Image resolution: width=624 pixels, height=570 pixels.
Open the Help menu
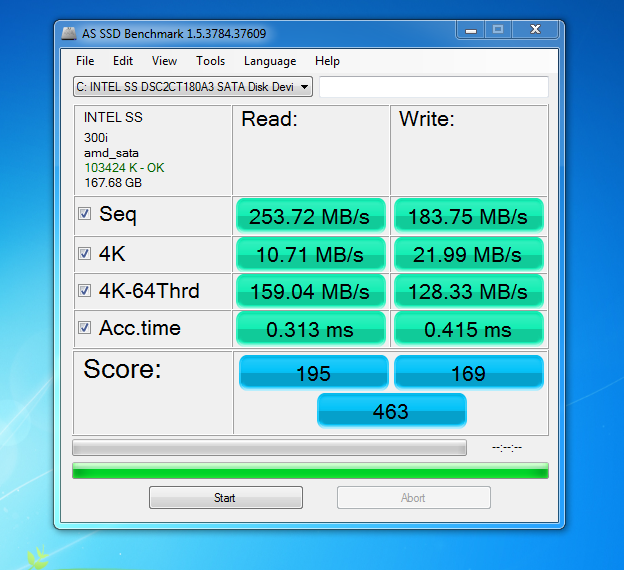(x=328, y=61)
